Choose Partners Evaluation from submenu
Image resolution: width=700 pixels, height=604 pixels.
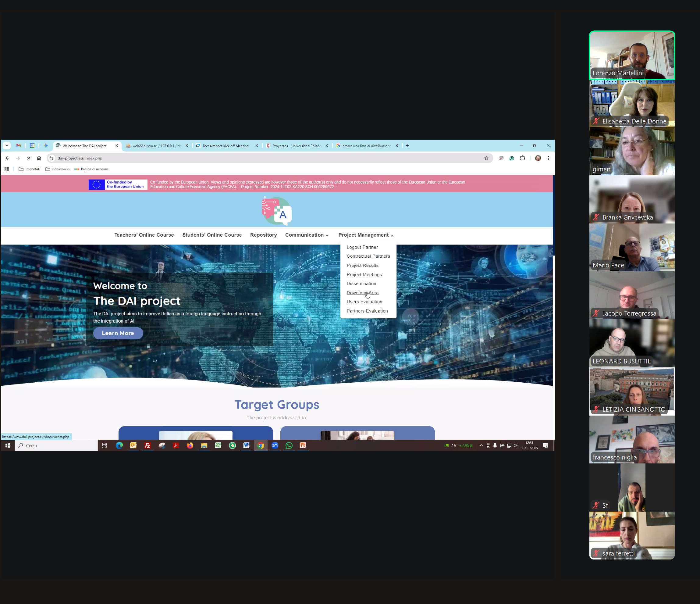tap(367, 311)
